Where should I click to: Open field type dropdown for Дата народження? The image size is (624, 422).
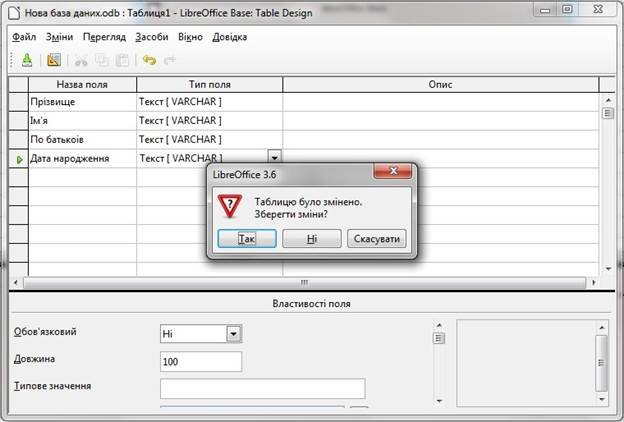275,157
